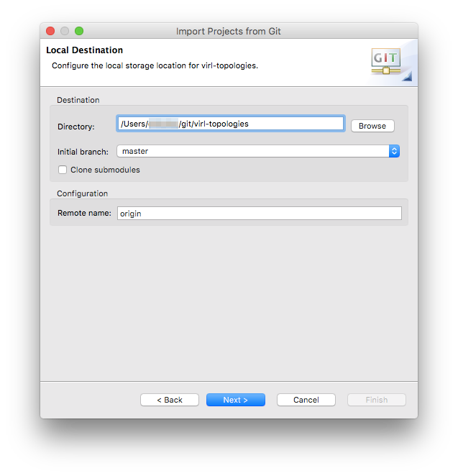Proceed using the Next > button
The width and height of the screenshot is (458, 476).
pyautogui.click(x=236, y=400)
